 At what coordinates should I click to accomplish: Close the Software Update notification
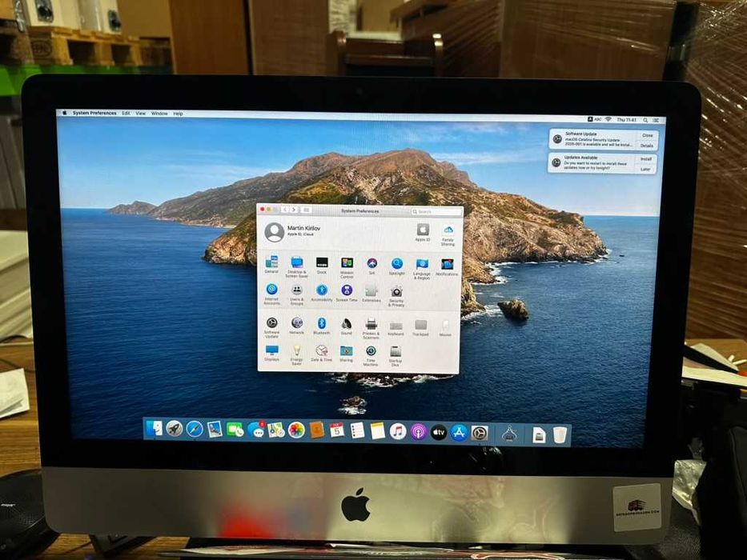click(647, 135)
